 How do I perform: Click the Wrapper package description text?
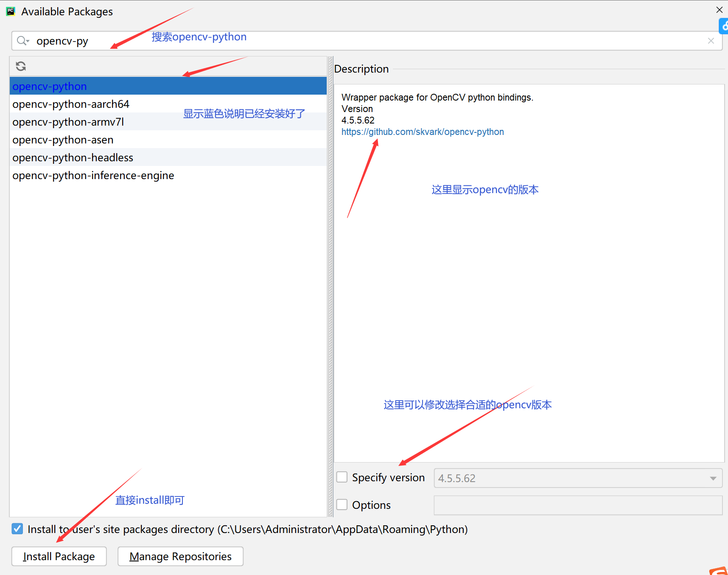tap(437, 98)
